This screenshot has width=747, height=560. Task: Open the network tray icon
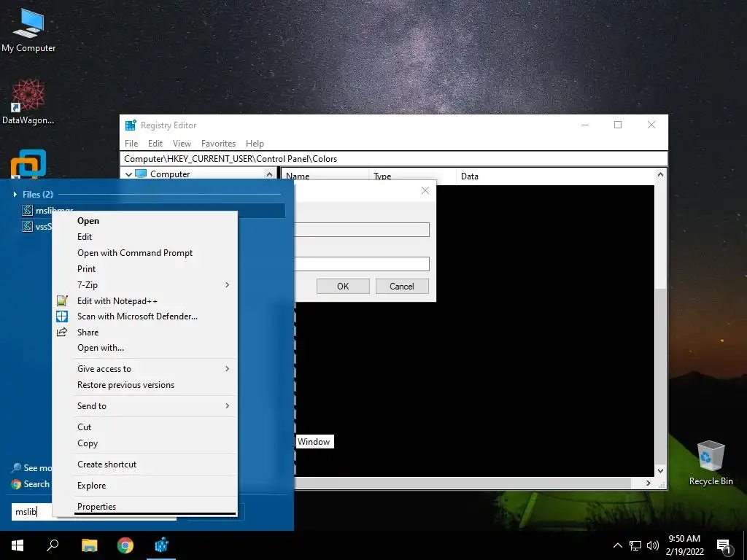coord(635,545)
